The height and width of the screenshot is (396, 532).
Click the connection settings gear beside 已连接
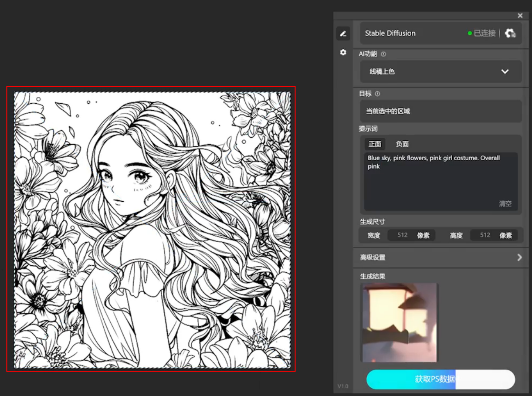point(510,33)
